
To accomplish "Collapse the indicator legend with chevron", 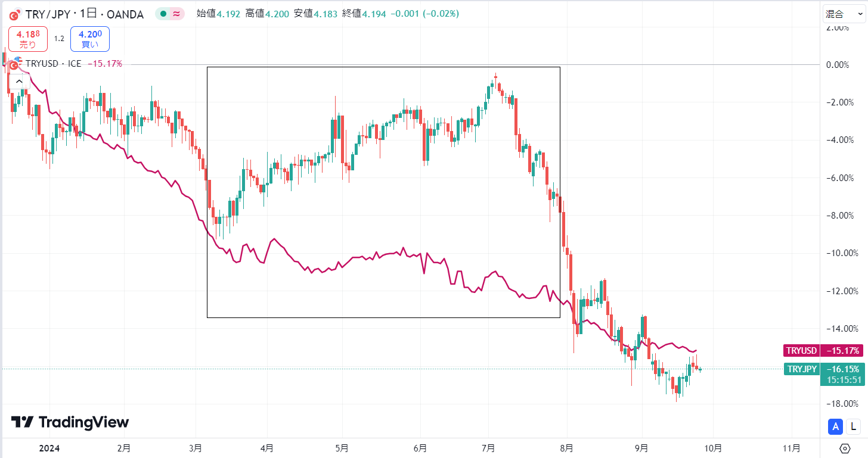I will point(19,81).
